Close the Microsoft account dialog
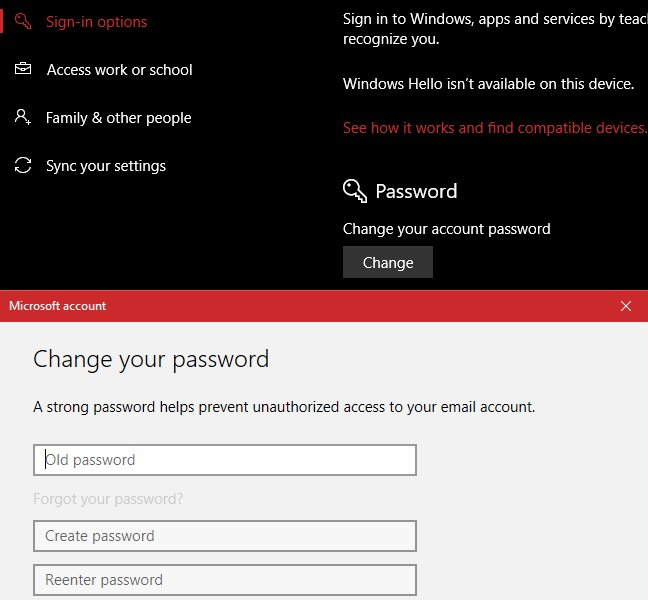 [x=626, y=306]
